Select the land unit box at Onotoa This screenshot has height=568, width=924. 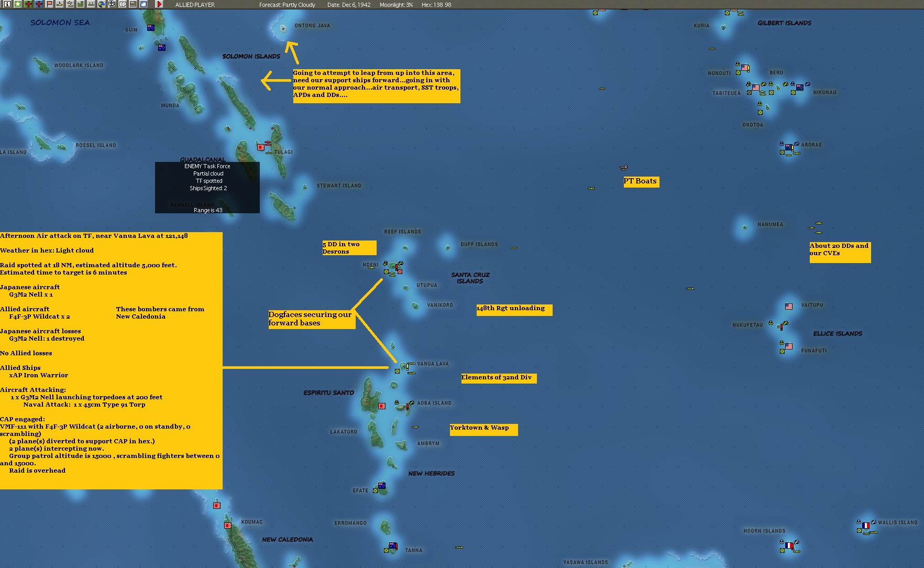(760, 112)
